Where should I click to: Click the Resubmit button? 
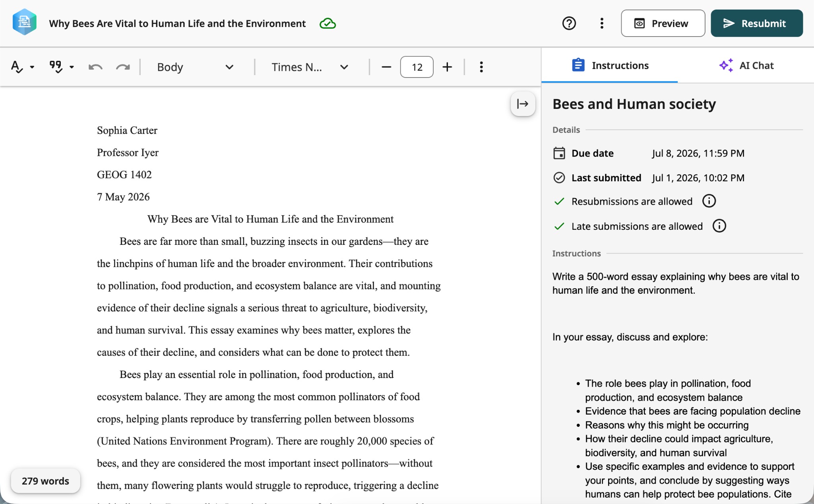point(756,23)
